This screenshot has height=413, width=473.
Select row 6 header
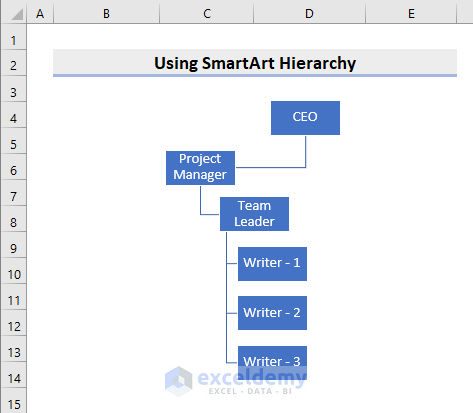point(14,167)
